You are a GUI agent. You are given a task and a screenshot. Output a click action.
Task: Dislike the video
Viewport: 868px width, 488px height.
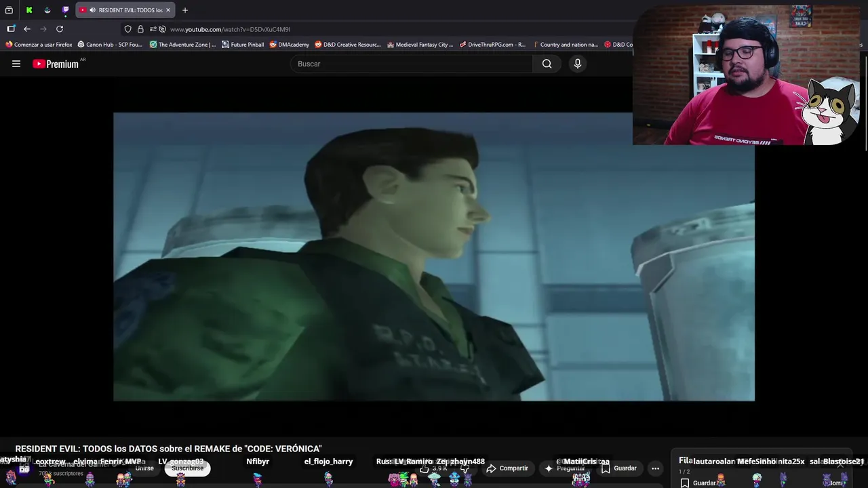465,468
